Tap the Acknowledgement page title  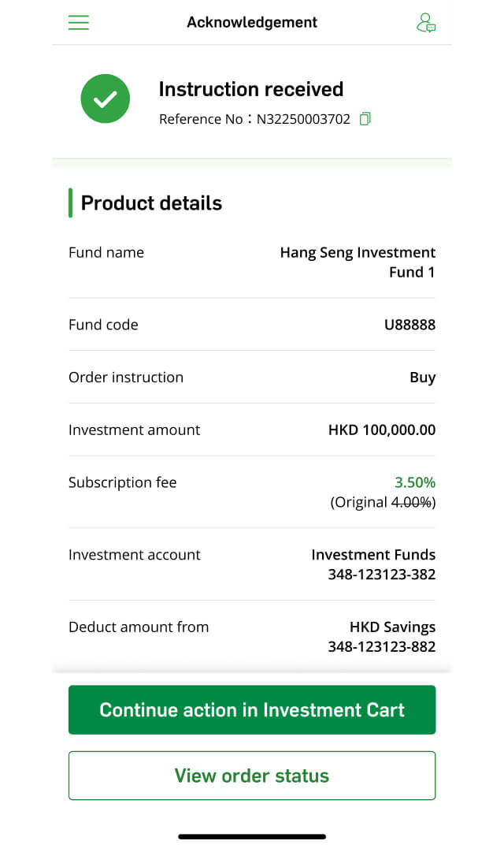click(252, 22)
